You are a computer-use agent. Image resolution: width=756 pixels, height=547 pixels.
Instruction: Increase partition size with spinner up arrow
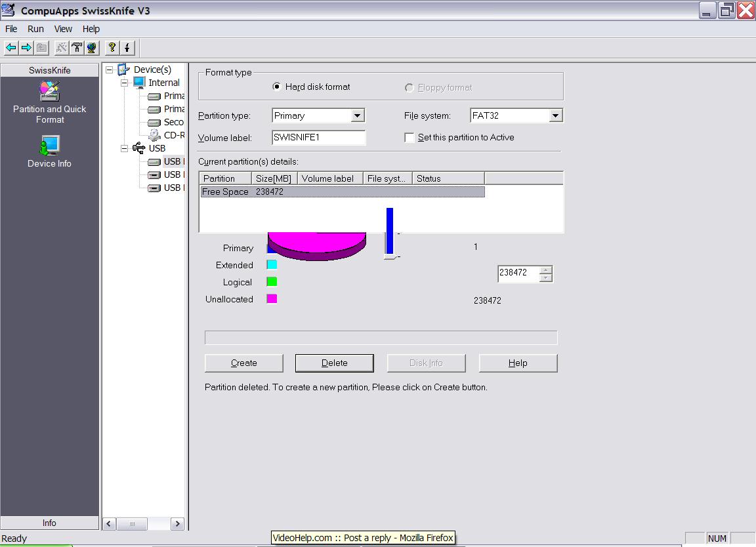[x=545, y=270]
